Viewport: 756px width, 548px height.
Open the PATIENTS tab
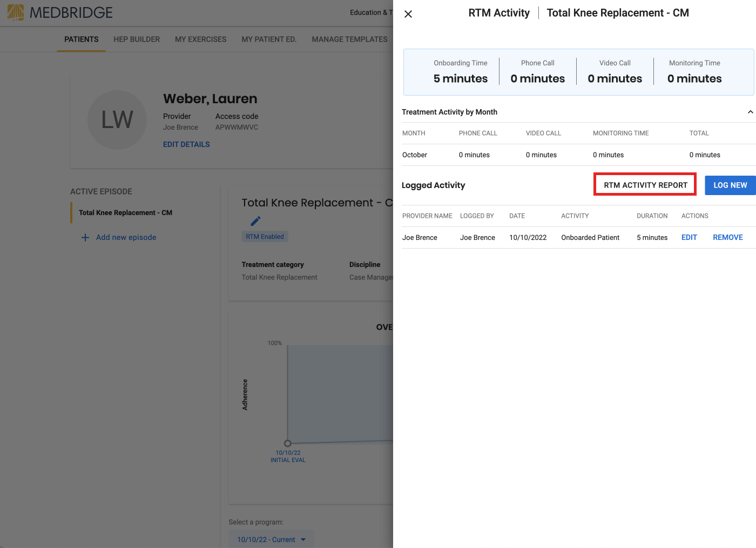coord(82,39)
